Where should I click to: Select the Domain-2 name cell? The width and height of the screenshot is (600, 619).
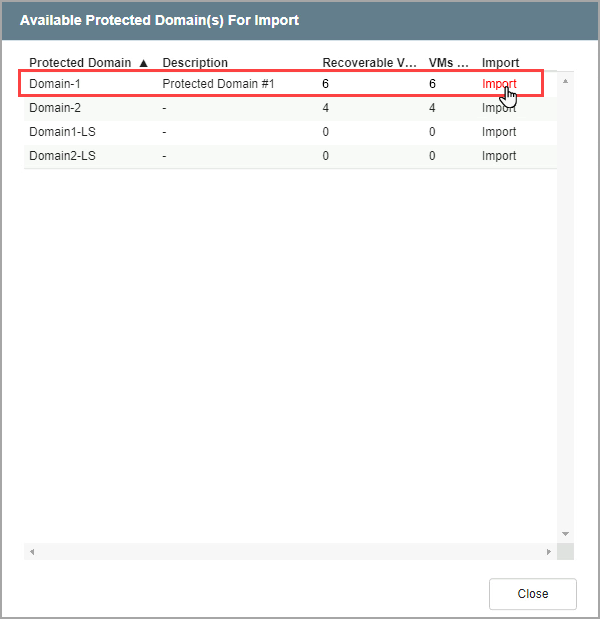(54, 108)
